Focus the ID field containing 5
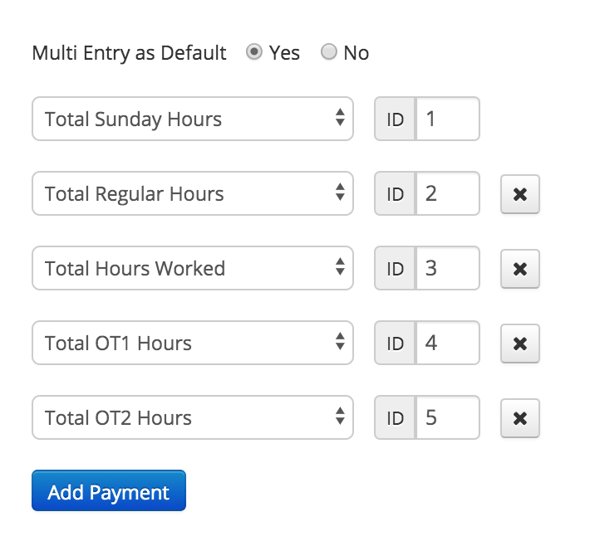This screenshot has width=600, height=546. (448, 417)
